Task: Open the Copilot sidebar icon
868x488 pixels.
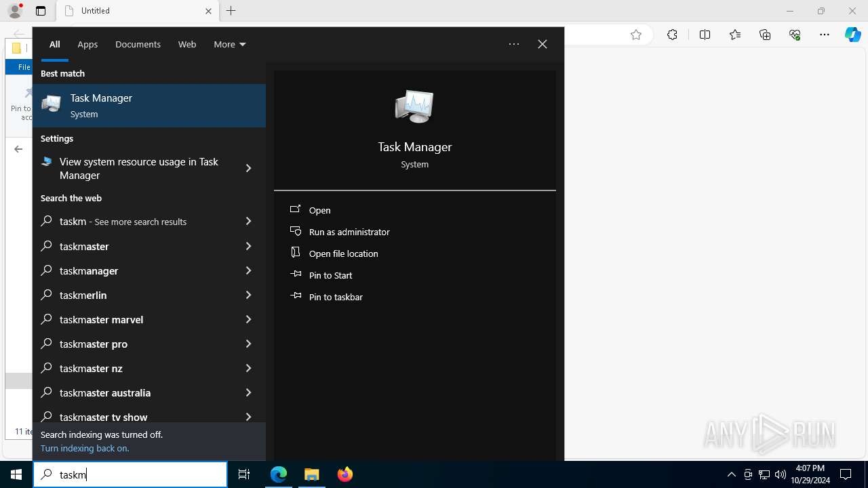Action: 852,35
